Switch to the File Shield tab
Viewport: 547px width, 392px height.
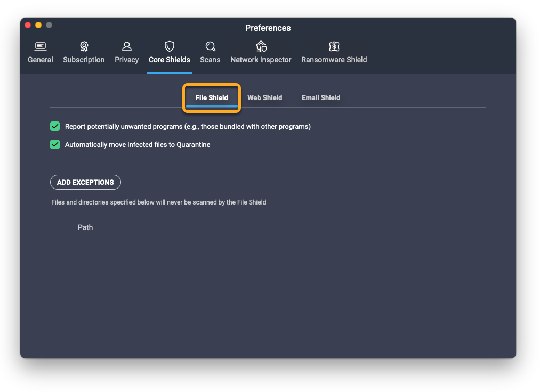pos(212,97)
